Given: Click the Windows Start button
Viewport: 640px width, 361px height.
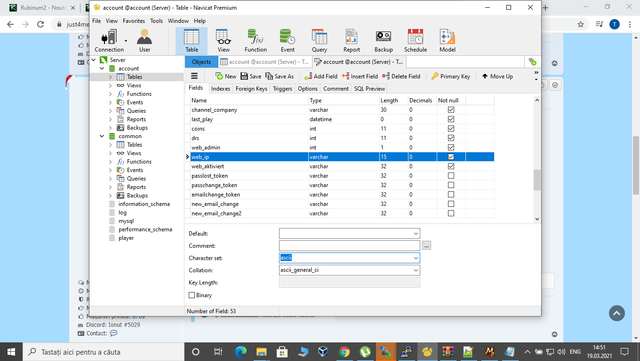Looking at the screenshot, I should tap(11, 352).
